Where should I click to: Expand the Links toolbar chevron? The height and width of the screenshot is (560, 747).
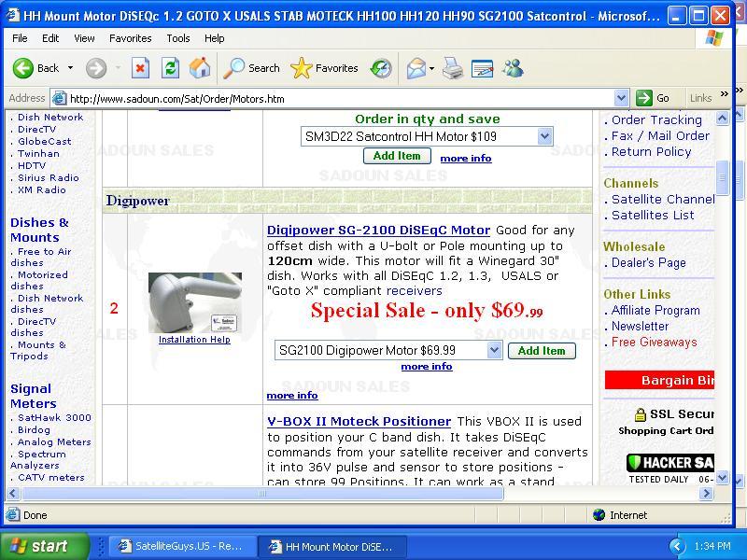point(725,94)
